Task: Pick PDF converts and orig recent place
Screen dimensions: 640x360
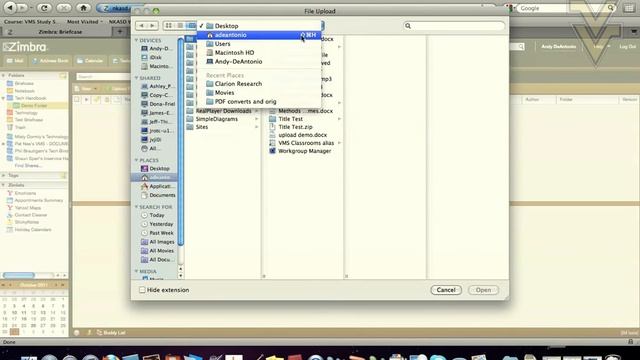Action: coord(259,102)
